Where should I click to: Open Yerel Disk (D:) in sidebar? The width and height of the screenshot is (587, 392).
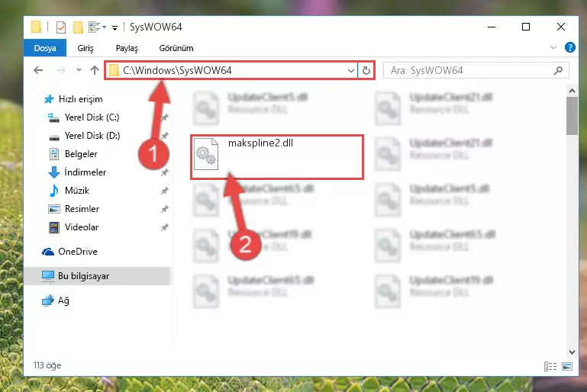click(x=92, y=136)
